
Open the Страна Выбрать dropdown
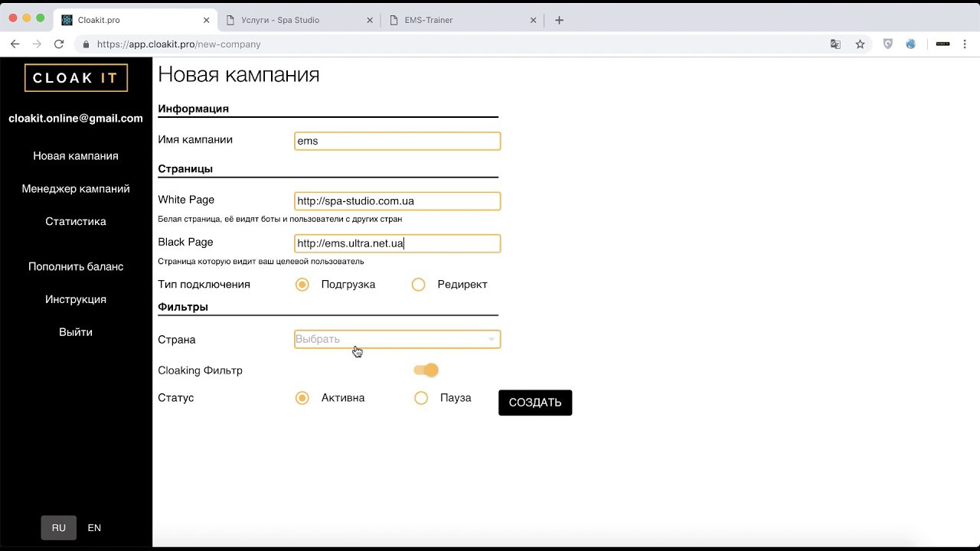[x=397, y=339]
